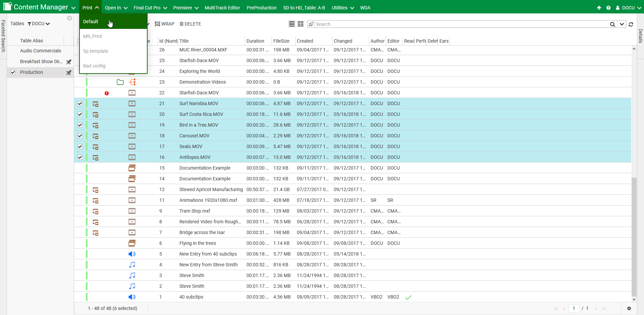Uncheck the Antilopes.MOV row checkbox
Screen dimensions: 644x315
(x=80, y=157)
